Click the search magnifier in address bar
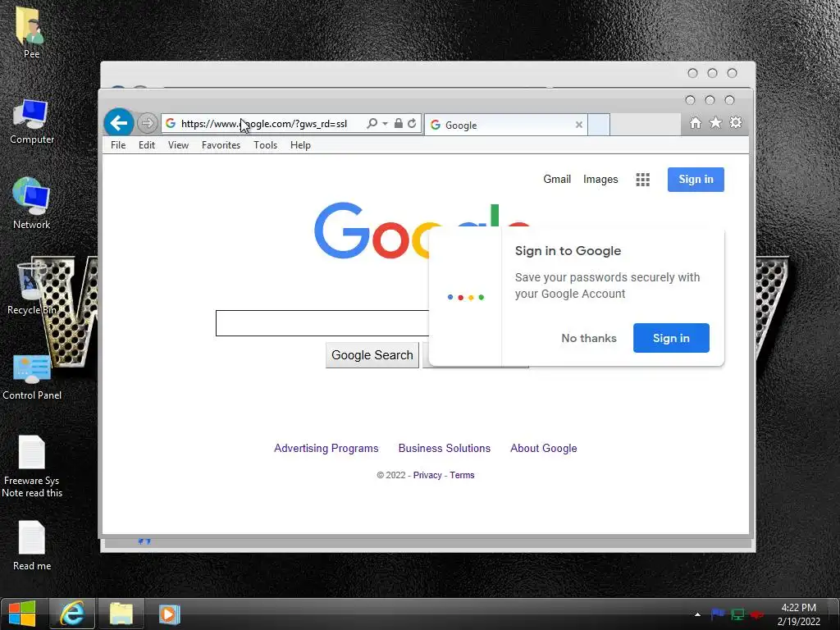This screenshot has height=630, width=840. click(372, 124)
